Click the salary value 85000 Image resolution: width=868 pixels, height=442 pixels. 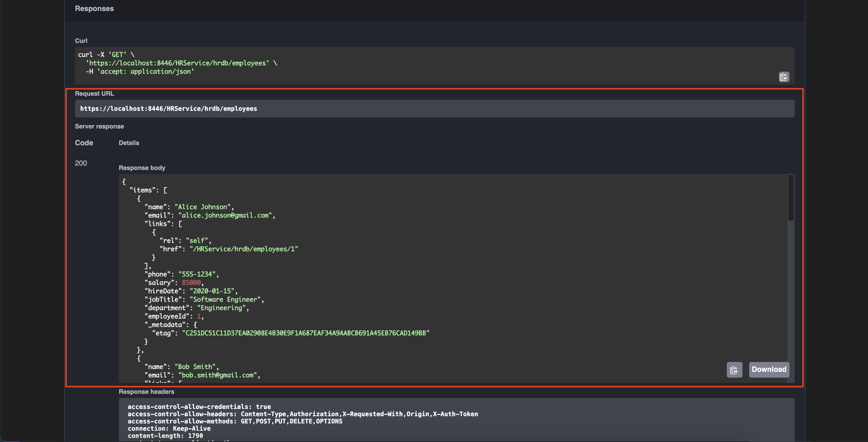click(x=191, y=283)
